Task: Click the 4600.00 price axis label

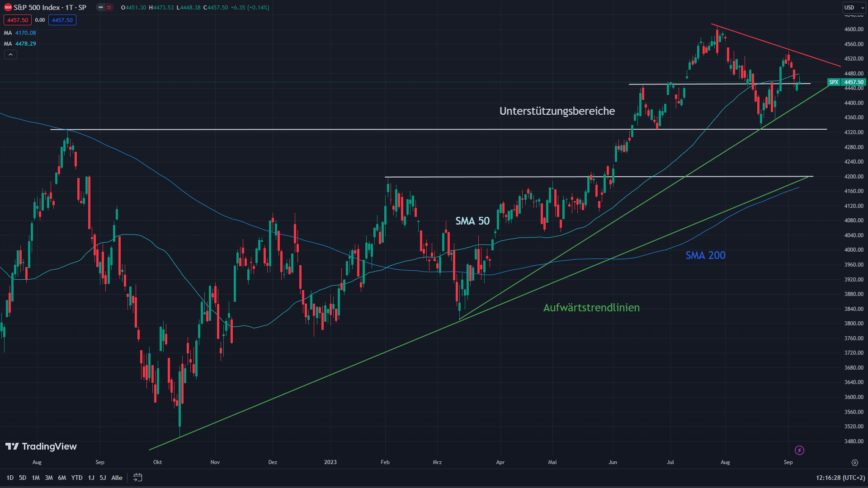Action: tap(854, 29)
